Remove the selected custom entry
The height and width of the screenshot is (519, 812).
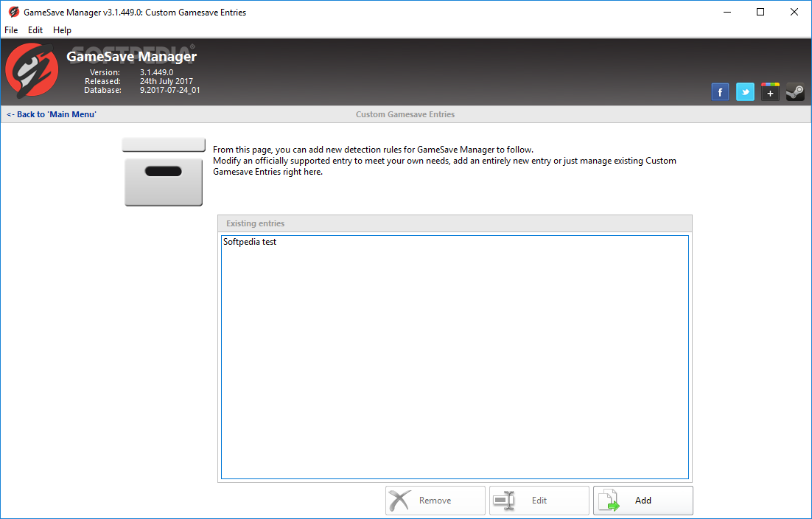(x=435, y=501)
